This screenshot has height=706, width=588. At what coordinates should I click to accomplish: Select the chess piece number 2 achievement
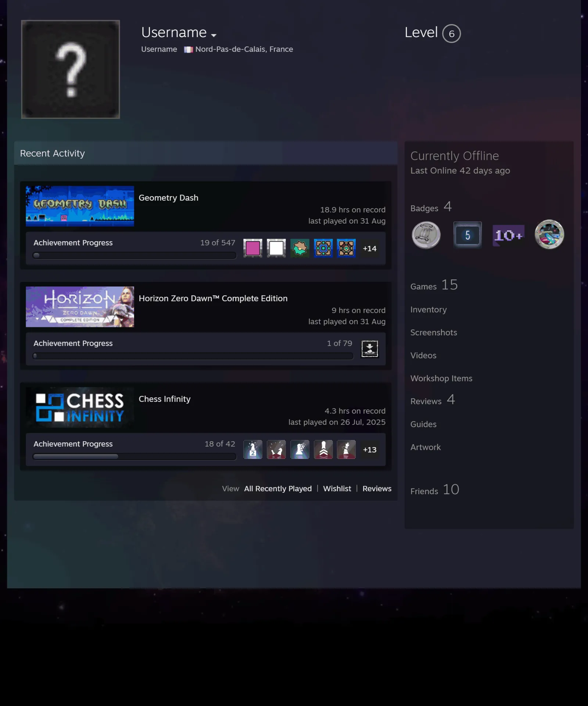(x=253, y=449)
